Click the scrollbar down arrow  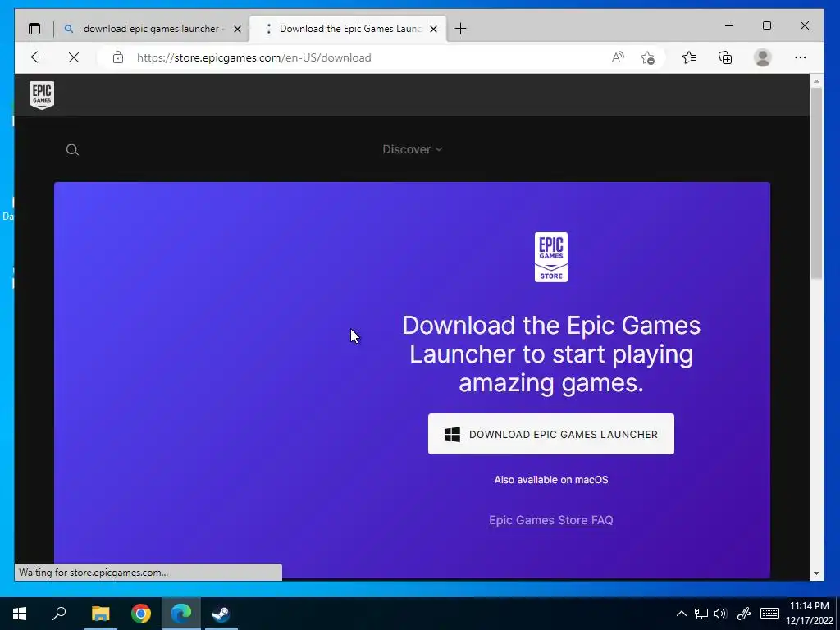click(x=816, y=573)
